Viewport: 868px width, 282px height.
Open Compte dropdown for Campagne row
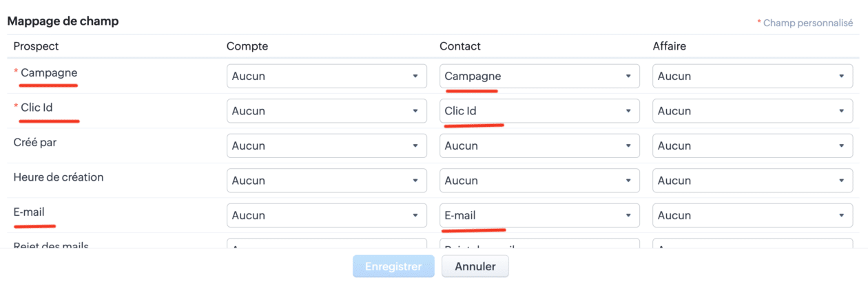(327, 77)
